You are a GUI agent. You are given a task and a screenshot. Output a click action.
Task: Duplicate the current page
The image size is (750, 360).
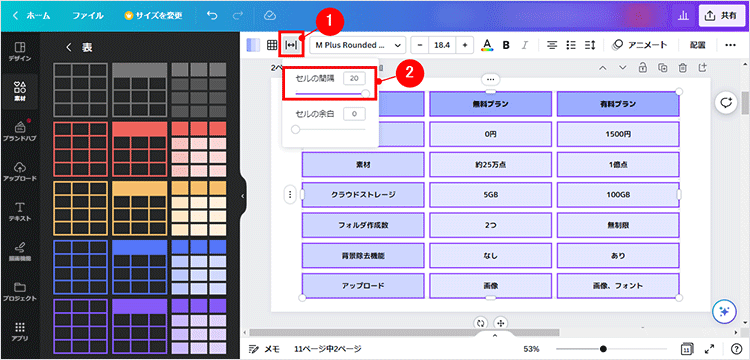pyautogui.click(x=663, y=67)
